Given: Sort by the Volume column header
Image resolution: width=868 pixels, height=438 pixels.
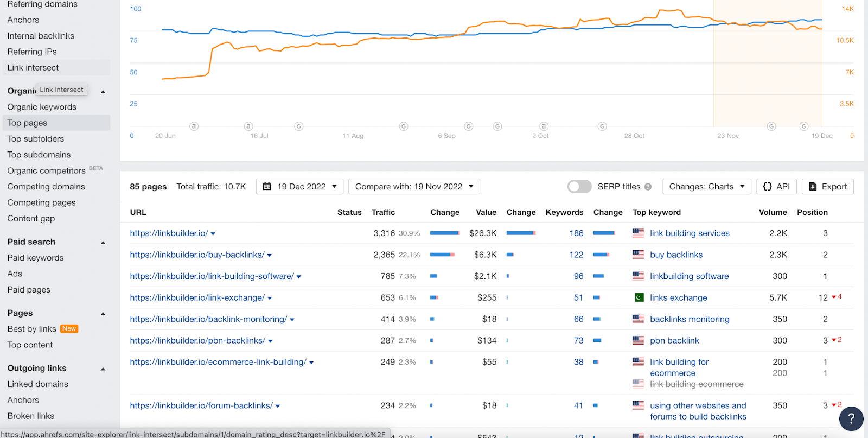Looking at the screenshot, I should (773, 212).
